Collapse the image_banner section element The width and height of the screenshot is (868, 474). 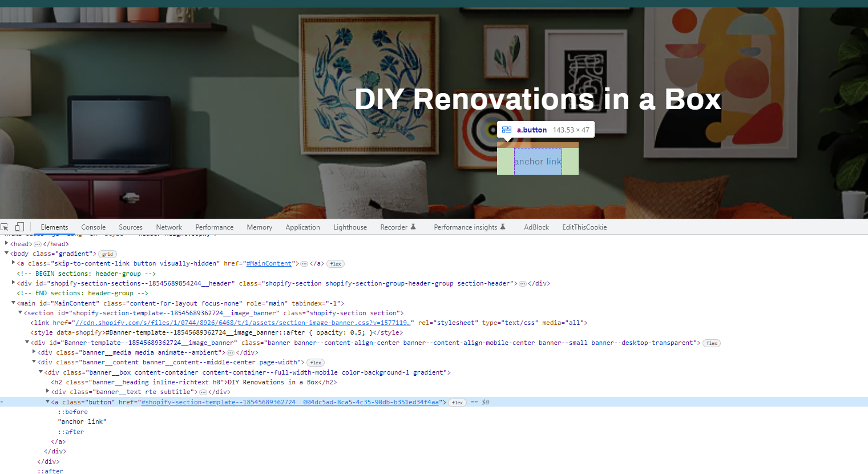tap(20, 312)
